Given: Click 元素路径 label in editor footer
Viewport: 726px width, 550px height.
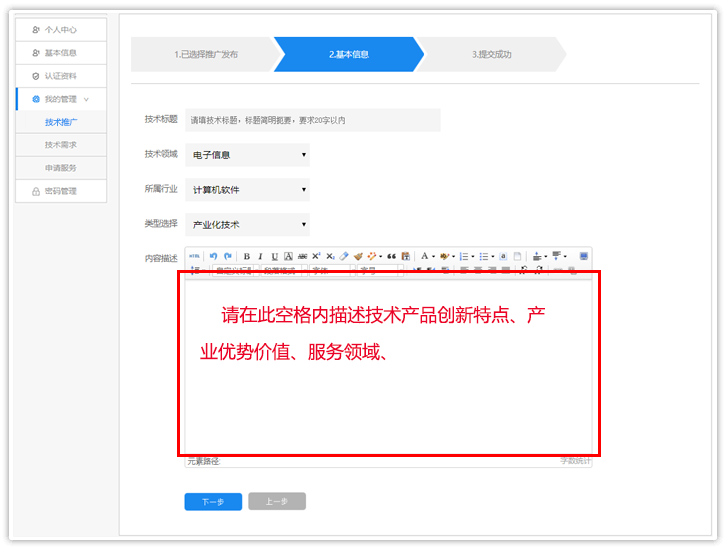Looking at the screenshot, I should click(204, 462).
